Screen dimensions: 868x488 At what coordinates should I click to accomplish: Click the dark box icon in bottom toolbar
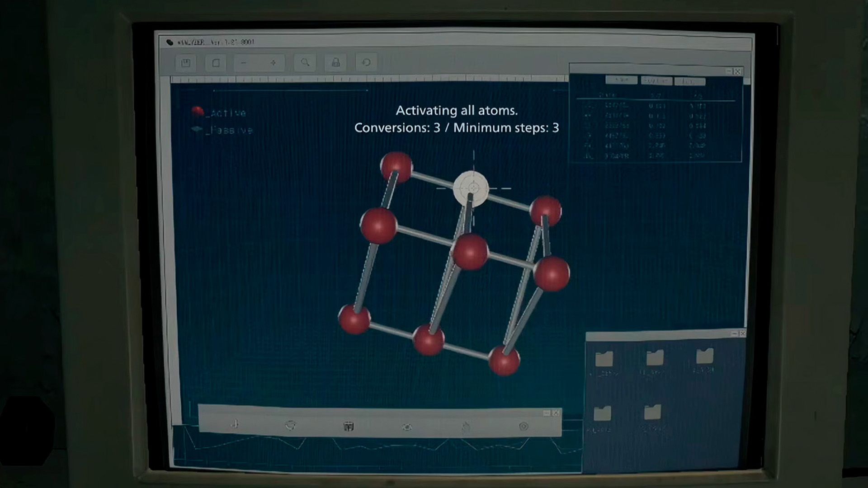[348, 426]
